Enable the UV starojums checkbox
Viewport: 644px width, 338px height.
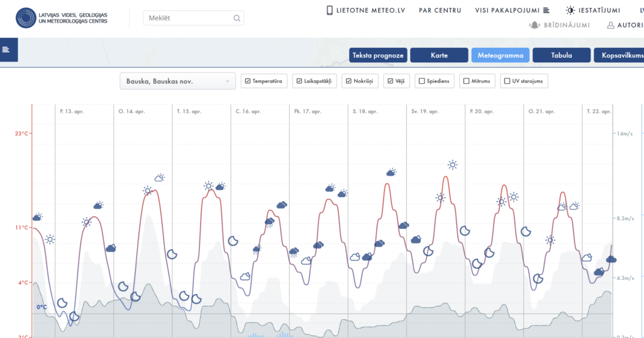coord(507,81)
